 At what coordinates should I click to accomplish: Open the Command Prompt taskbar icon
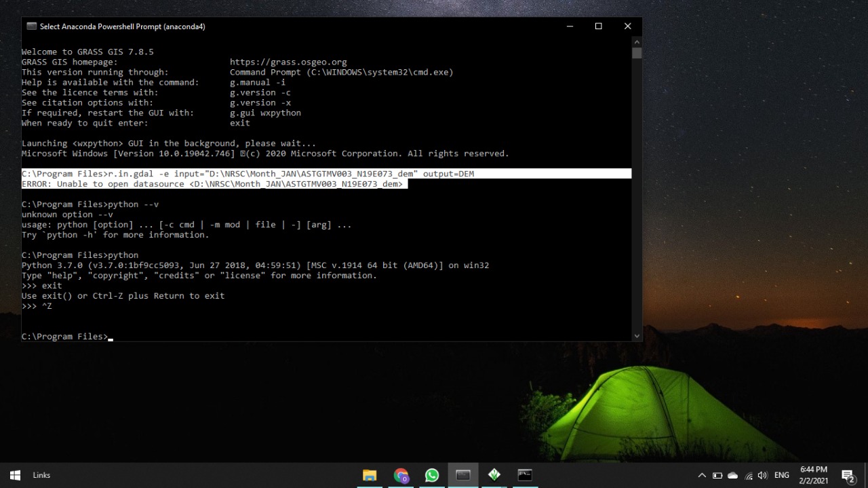click(525, 475)
